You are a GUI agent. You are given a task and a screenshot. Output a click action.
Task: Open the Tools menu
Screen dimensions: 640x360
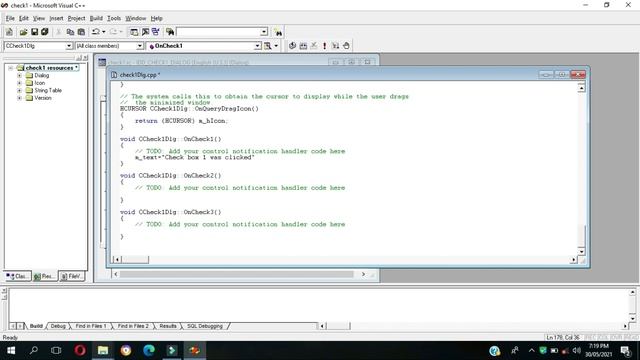click(x=114, y=18)
